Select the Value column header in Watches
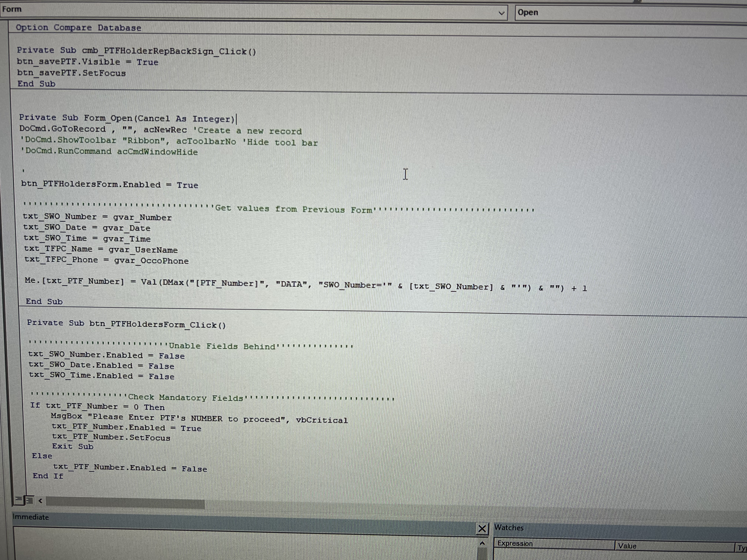Viewport: 747px width, 560px height. coord(627,546)
